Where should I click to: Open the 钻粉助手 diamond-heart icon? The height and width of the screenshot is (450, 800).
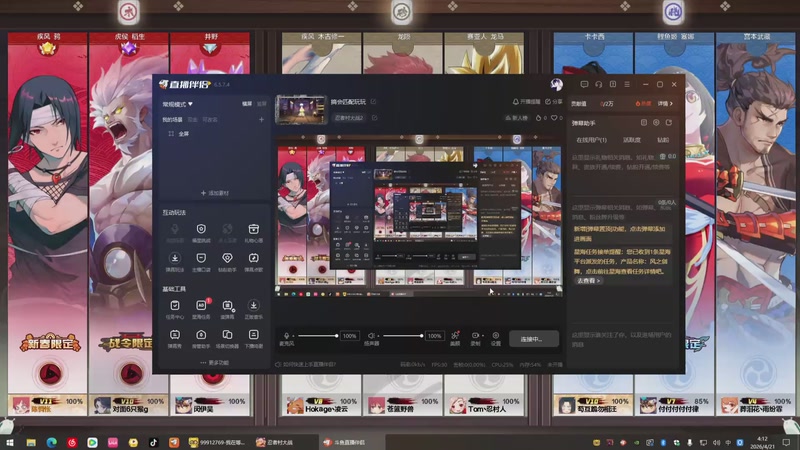click(x=227, y=258)
